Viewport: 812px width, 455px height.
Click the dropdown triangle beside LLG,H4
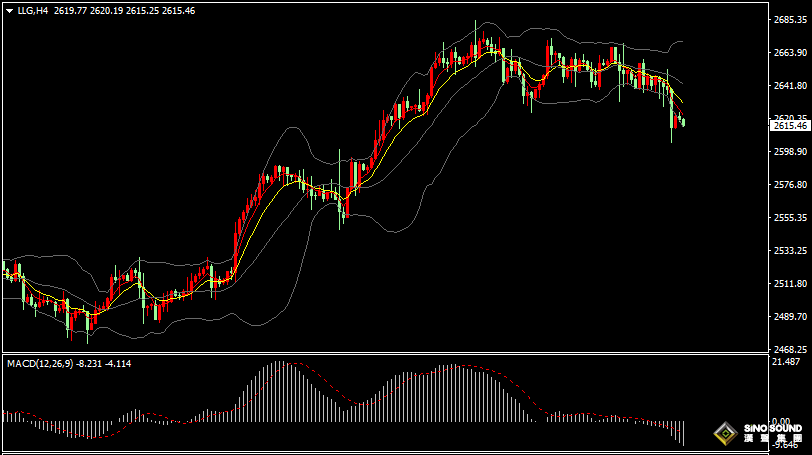tap(8, 10)
